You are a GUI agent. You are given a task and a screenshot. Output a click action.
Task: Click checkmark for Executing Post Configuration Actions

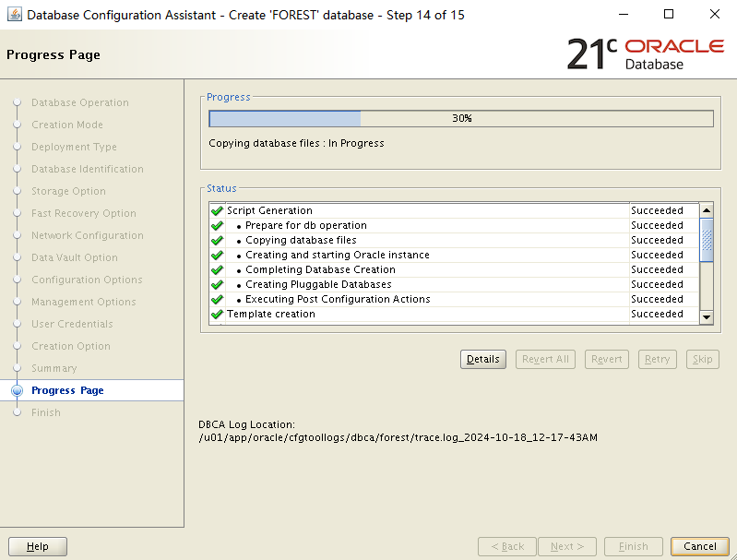pyautogui.click(x=217, y=299)
